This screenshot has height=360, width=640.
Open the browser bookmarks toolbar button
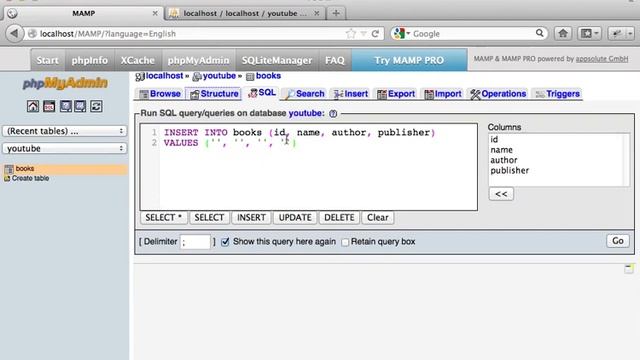pos(590,33)
